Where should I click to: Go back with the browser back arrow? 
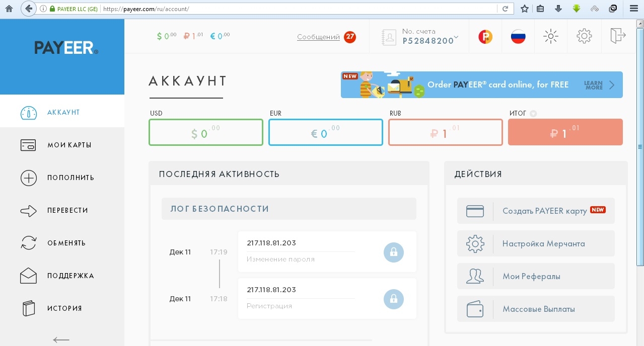pos(29,9)
